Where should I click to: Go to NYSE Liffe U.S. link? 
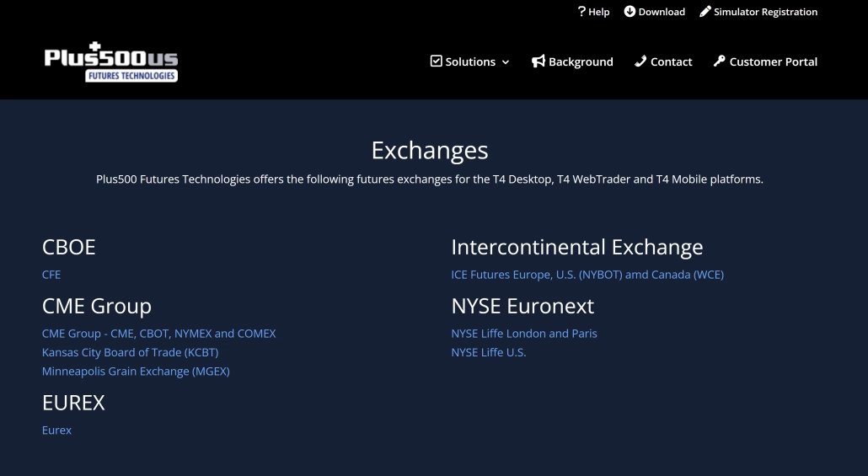tap(488, 352)
